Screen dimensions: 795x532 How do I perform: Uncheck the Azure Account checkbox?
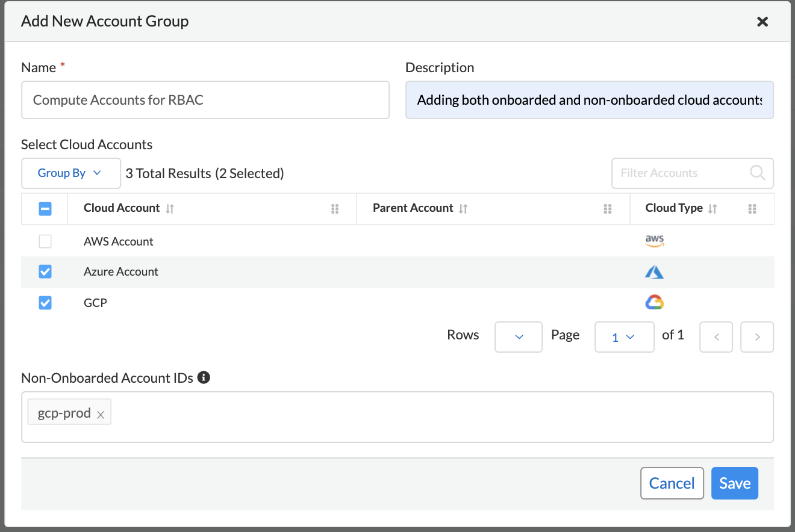pyautogui.click(x=45, y=272)
